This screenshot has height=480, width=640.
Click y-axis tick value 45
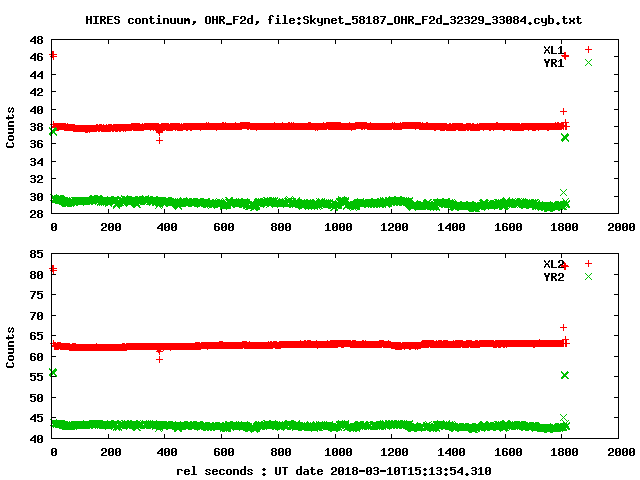point(36,418)
